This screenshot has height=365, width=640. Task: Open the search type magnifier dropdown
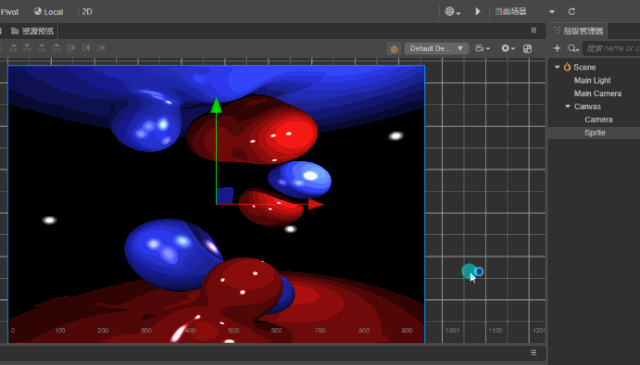coord(573,49)
